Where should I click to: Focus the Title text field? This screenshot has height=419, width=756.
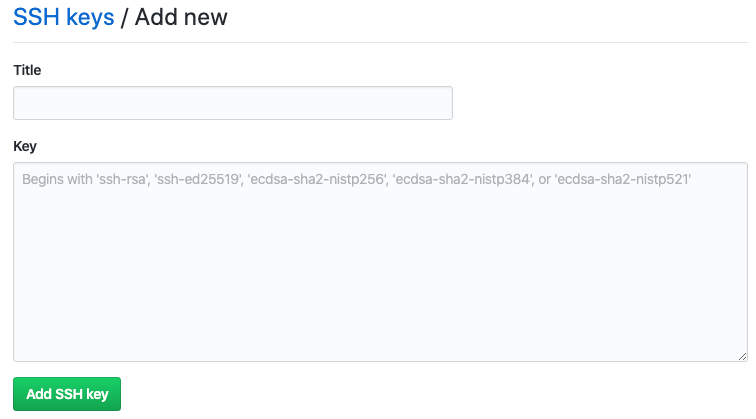pyautogui.click(x=233, y=103)
